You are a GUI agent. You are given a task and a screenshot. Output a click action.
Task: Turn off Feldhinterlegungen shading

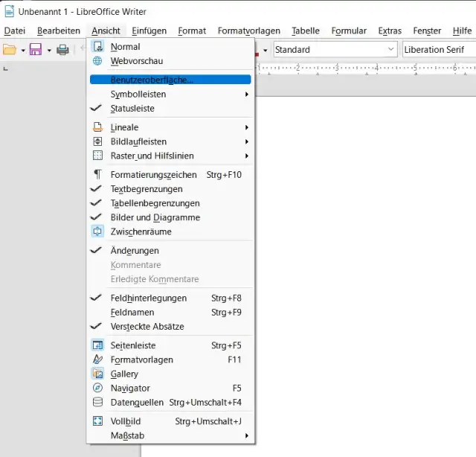[148, 298]
